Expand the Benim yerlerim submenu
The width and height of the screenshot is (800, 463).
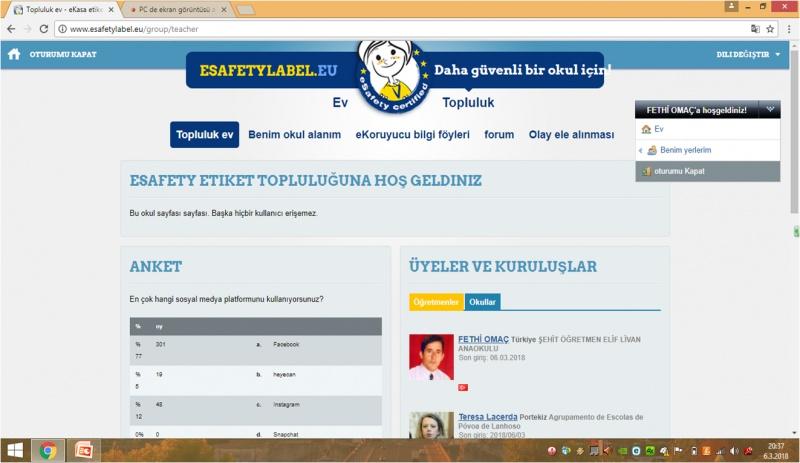(x=640, y=150)
